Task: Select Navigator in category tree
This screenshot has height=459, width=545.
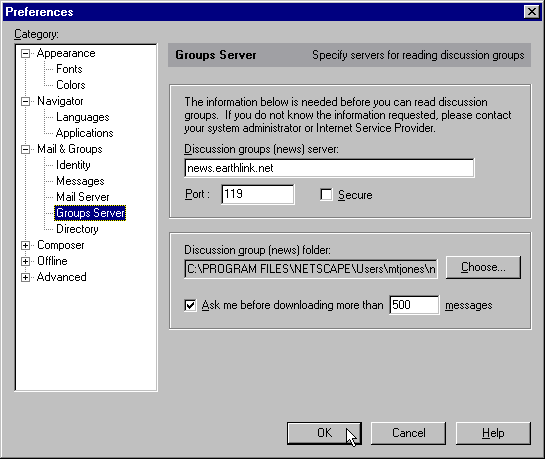Action: pos(60,101)
